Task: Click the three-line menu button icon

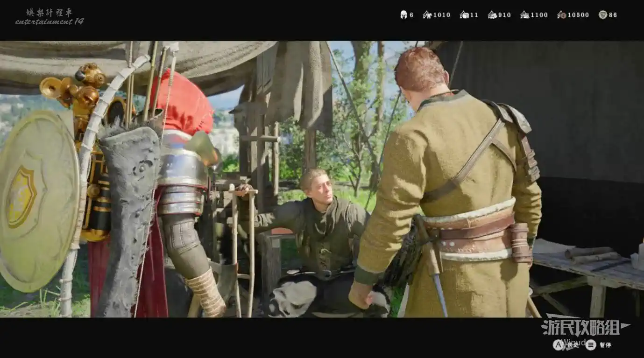Action: click(591, 345)
